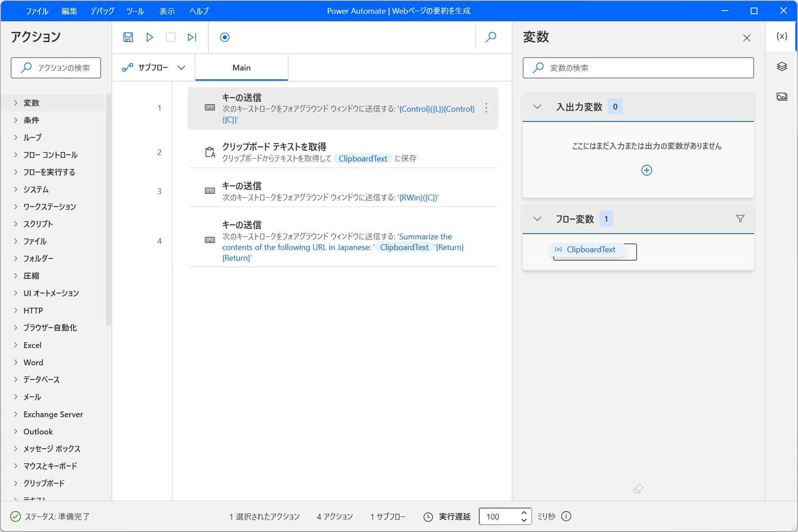798x532 pixels.
Task: Open the ヘルプ menu
Action: pos(199,11)
